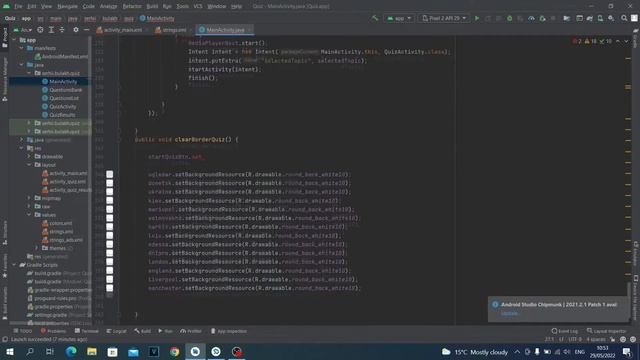Open App Inspection tool window
640x360 pixels.
[x=229, y=331]
